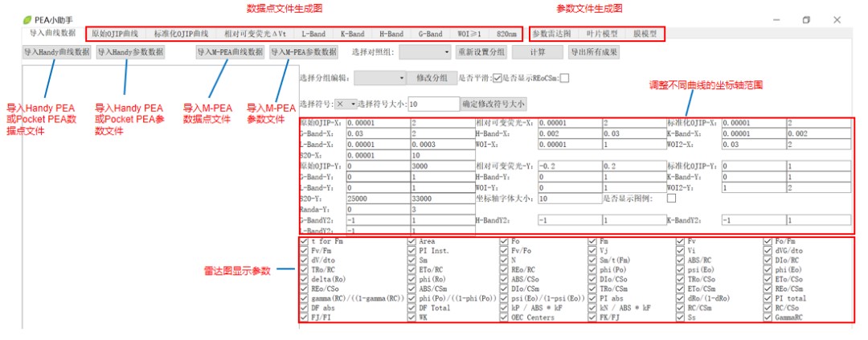This screenshot has height=340, width=868.
Task: Switch to the 原始OJIP曲线 tab
Action: 115,35
